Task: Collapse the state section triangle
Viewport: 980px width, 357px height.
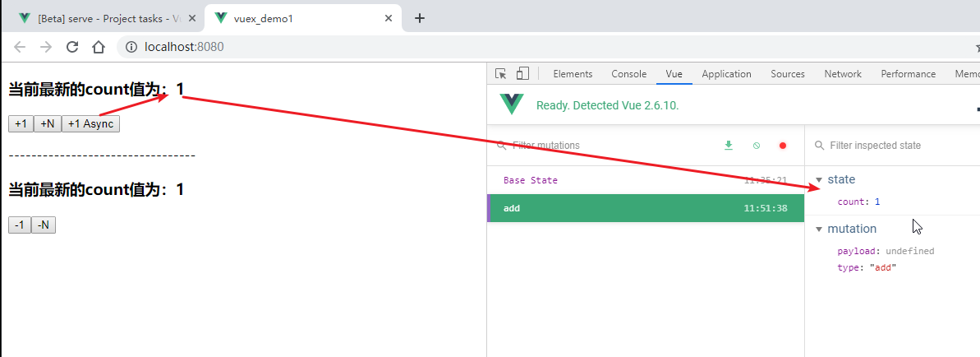Action: tap(819, 180)
